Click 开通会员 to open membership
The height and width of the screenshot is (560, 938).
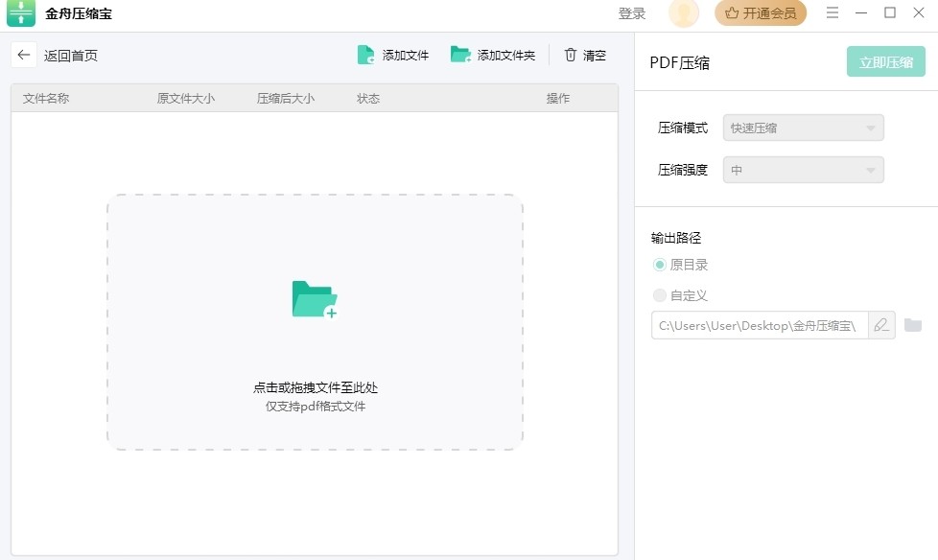tap(761, 13)
